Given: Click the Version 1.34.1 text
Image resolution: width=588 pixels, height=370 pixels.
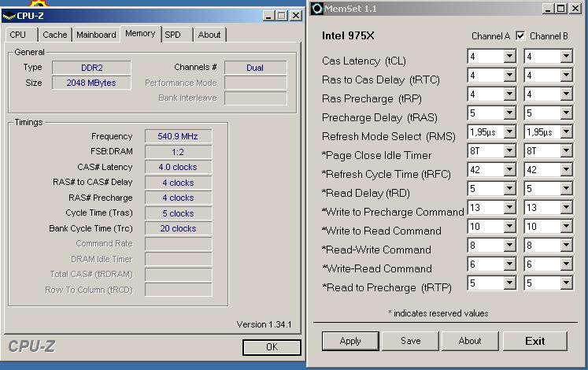Looking at the screenshot, I should [x=264, y=324].
